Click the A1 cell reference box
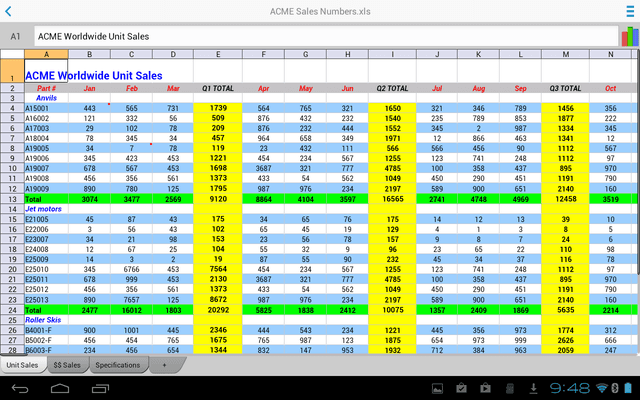Screen dimensions: 640x400 pyautogui.click(x=16, y=36)
